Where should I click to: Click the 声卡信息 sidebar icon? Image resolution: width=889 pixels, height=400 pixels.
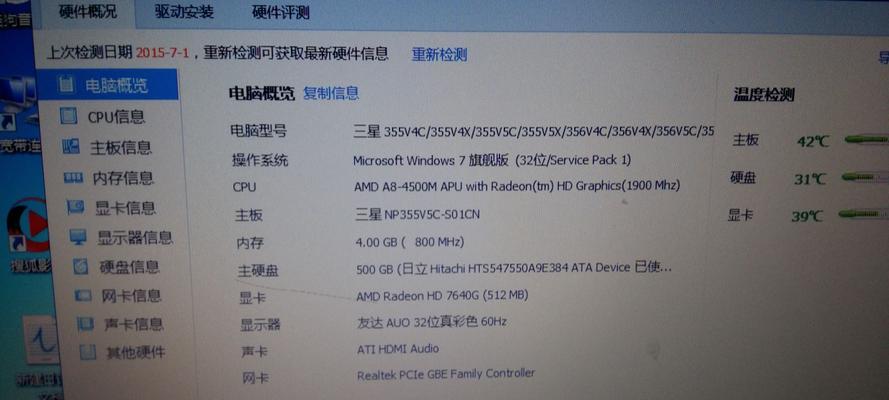click(85, 324)
